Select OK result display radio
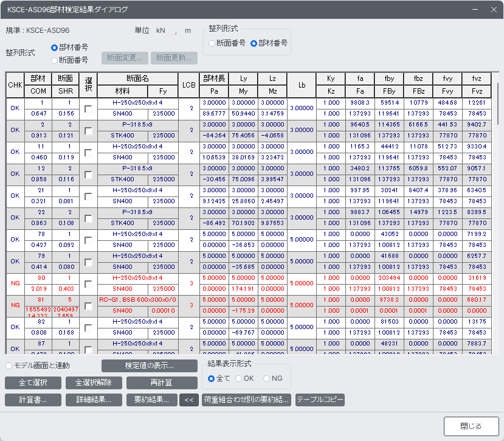 click(238, 378)
